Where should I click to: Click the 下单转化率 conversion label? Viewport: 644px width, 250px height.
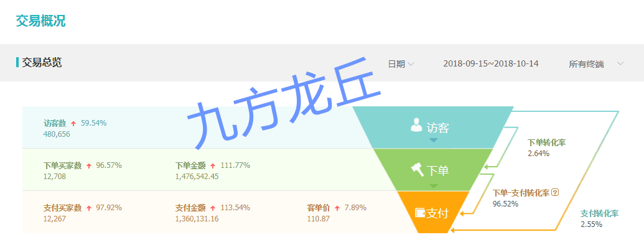click(546, 142)
